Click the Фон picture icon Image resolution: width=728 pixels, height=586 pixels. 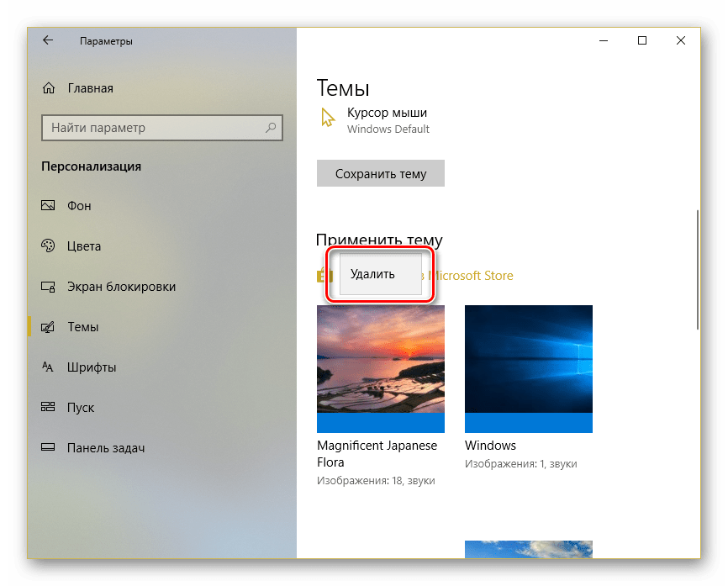[49, 206]
